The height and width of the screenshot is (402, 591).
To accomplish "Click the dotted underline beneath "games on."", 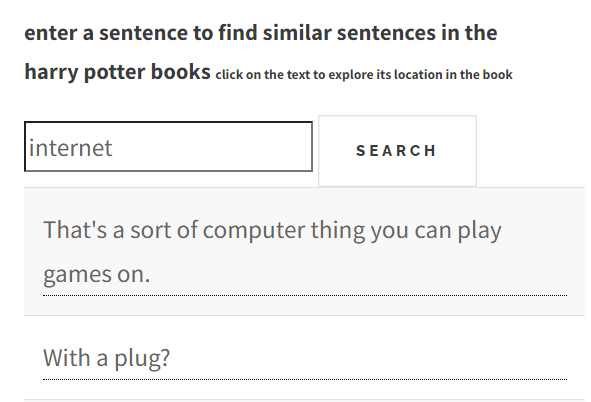I will coord(305,295).
